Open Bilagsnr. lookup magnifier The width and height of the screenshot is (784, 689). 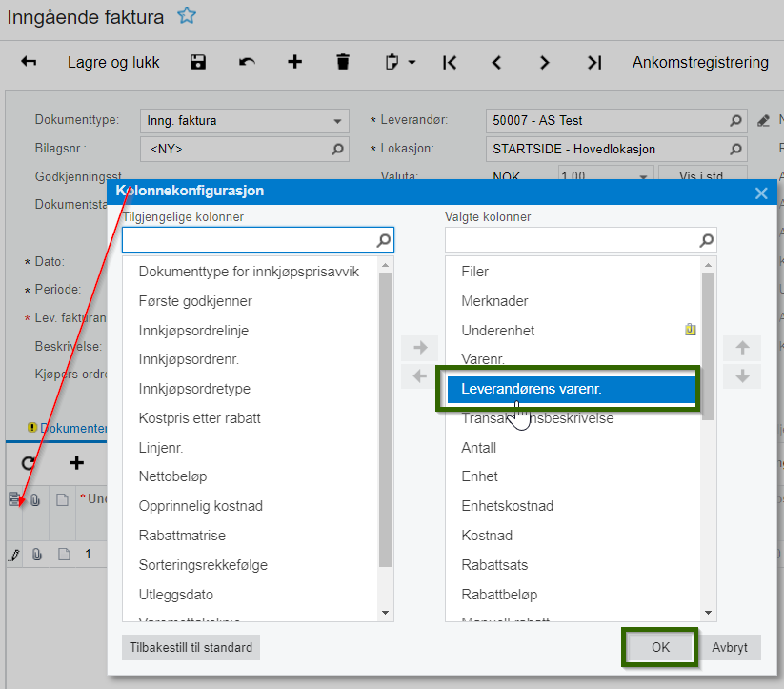[337, 149]
